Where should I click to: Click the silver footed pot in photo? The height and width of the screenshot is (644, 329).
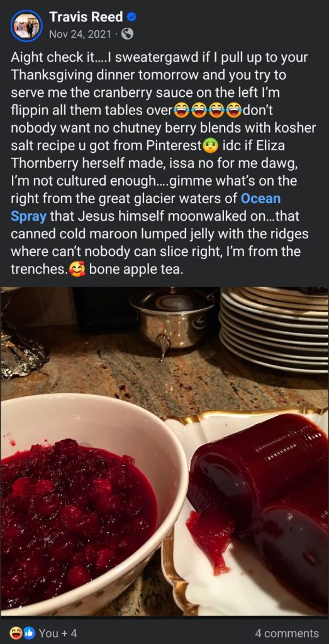172,322
